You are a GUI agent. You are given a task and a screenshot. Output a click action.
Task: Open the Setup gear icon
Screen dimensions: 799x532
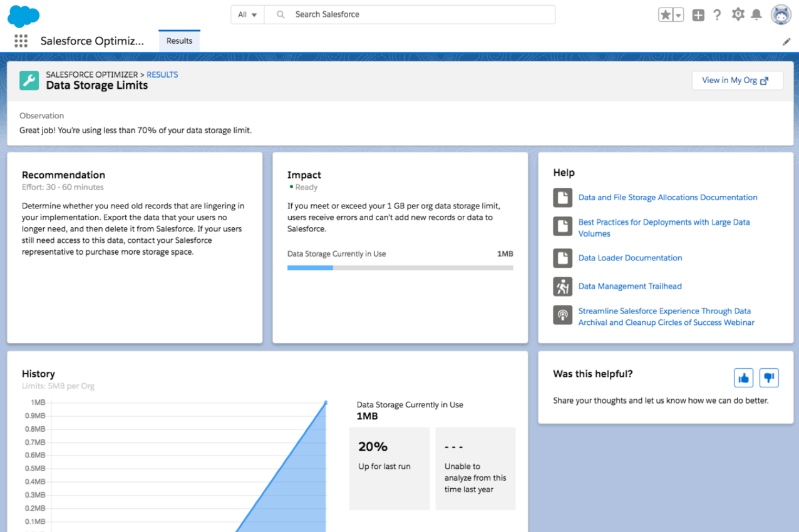pos(738,14)
